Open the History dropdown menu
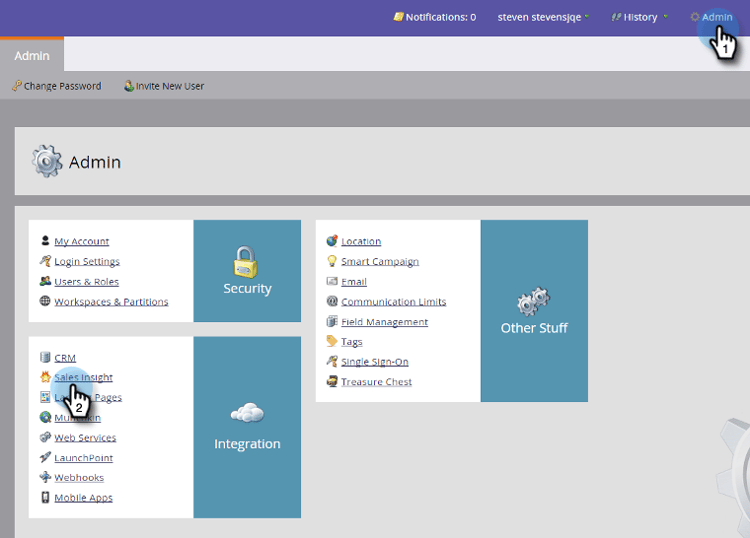Image resolution: width=750 pixels, height=538 pixels. tap(639, 17)
